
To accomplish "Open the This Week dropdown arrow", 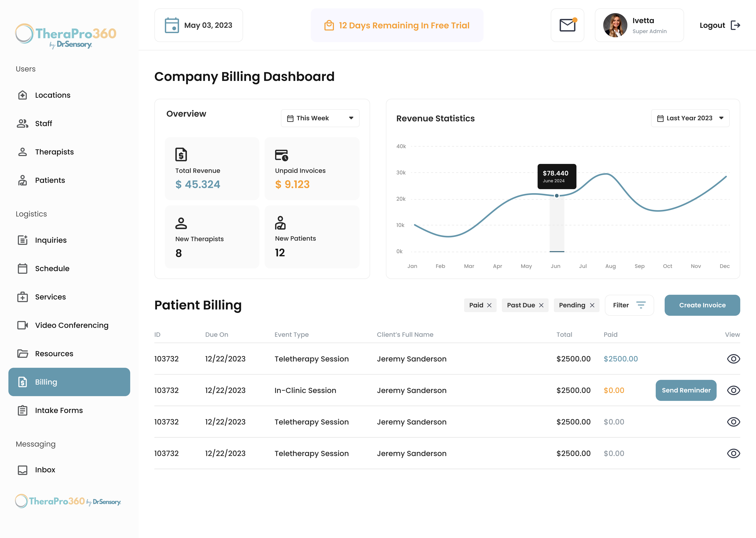I will coord(351,118).
